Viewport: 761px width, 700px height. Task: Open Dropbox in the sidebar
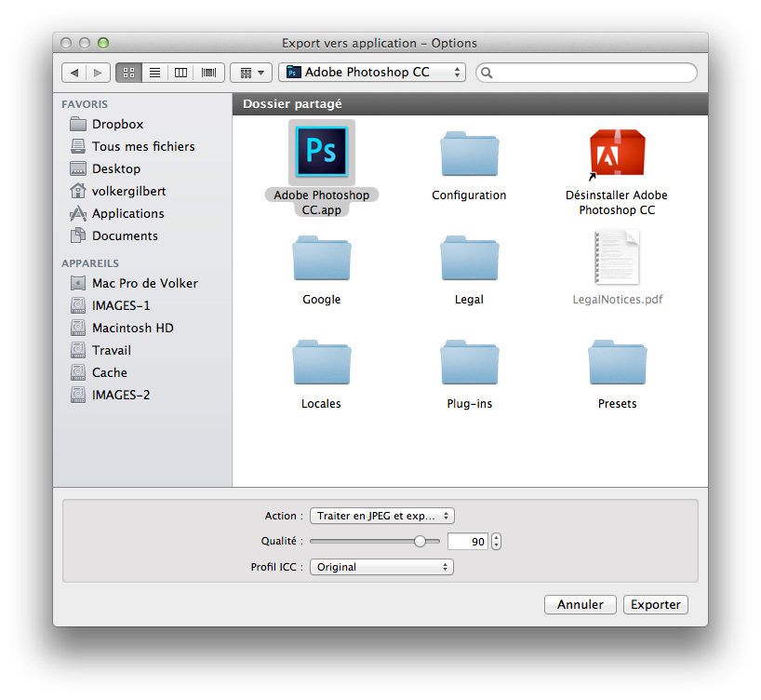click(x=107, y=125)
